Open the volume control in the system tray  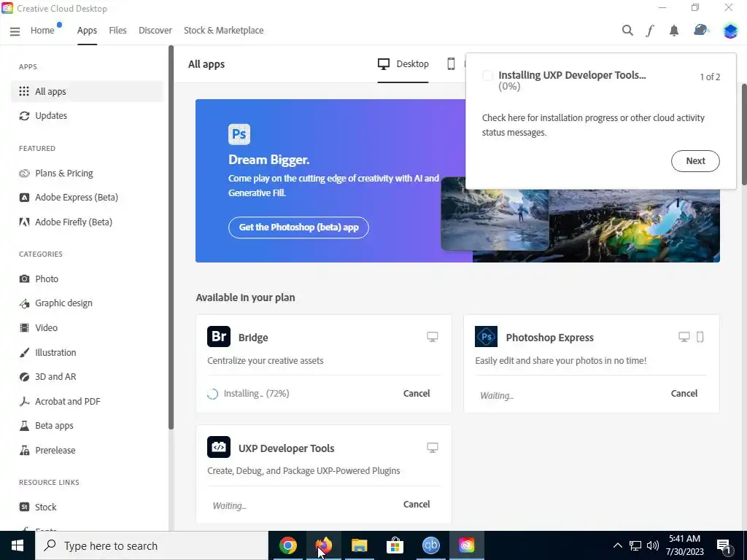coord(653,545)
